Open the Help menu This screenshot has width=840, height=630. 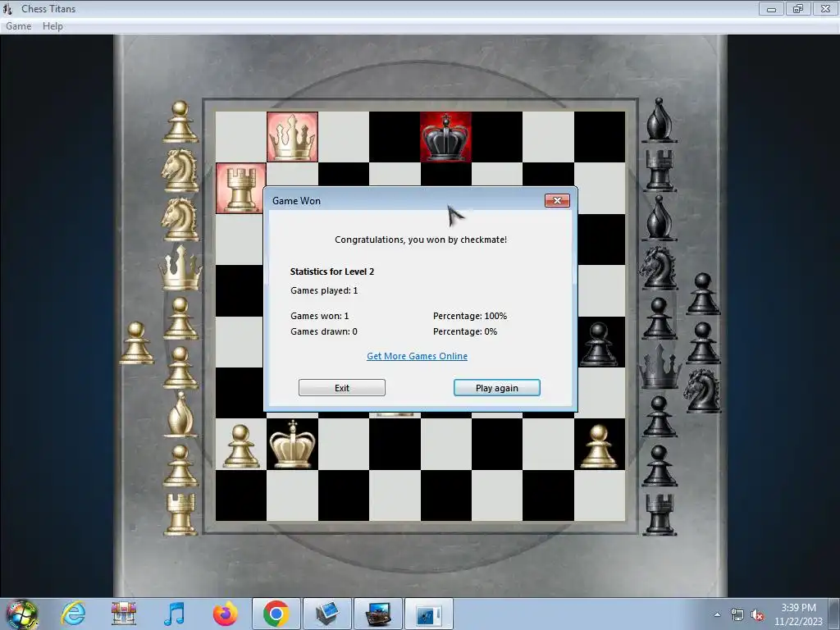52,26
